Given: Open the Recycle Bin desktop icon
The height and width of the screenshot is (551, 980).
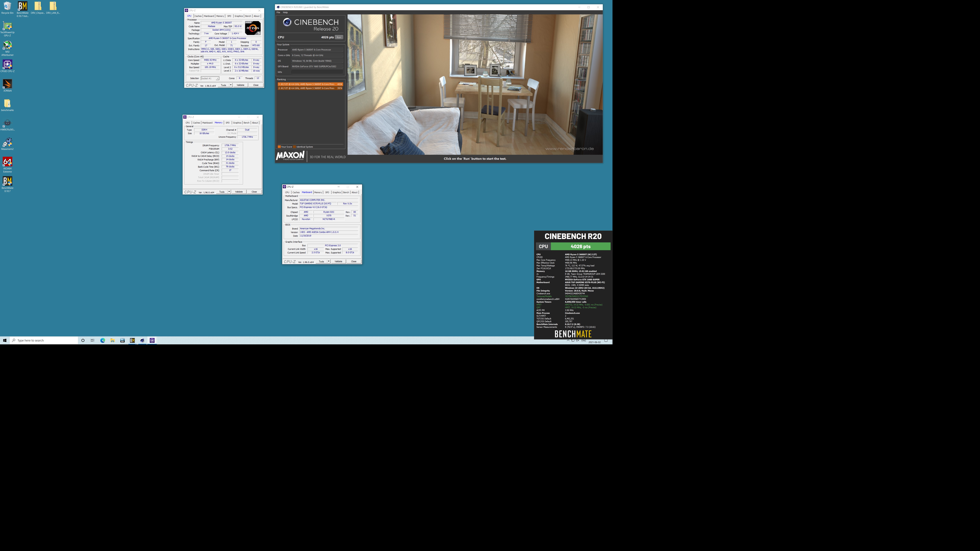Looking at the screenshot, I should pos(7,8).
